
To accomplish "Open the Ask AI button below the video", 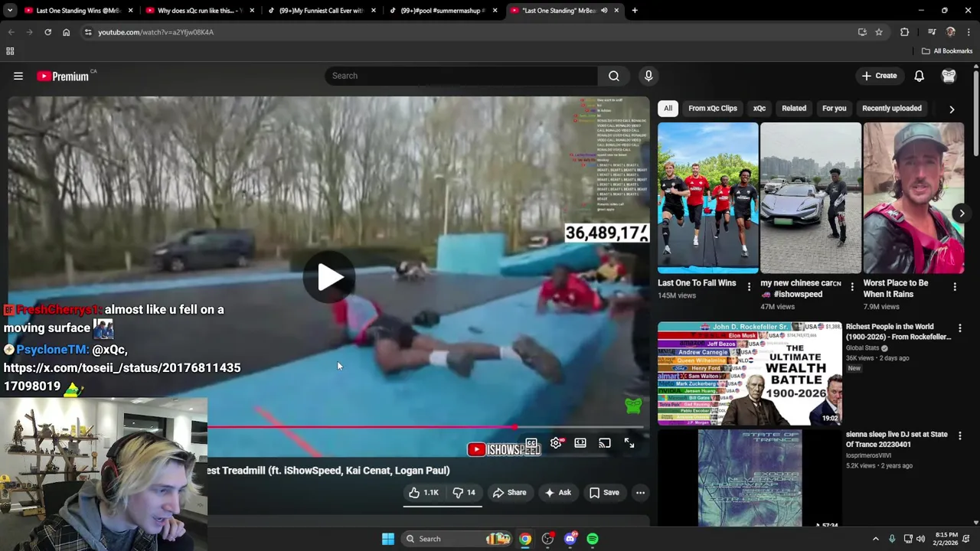I will point(558,493).
